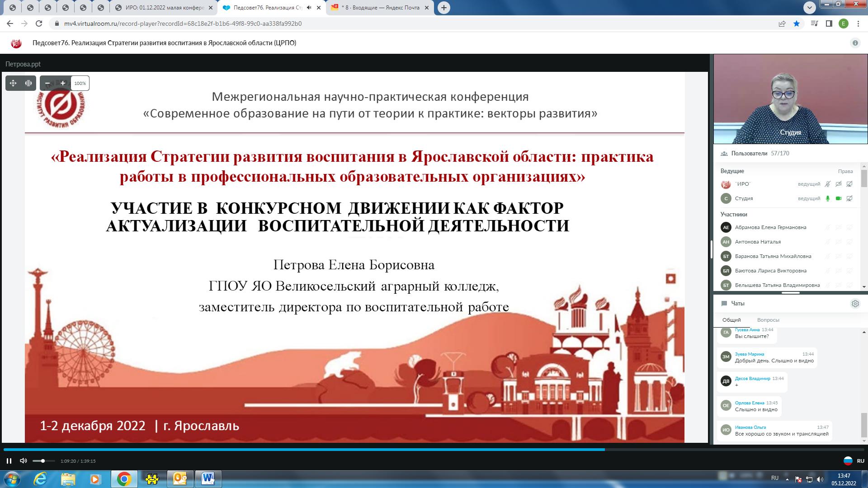Toggle screen share for Баранова Татьяна Михайловна

[x=849, y=256]
